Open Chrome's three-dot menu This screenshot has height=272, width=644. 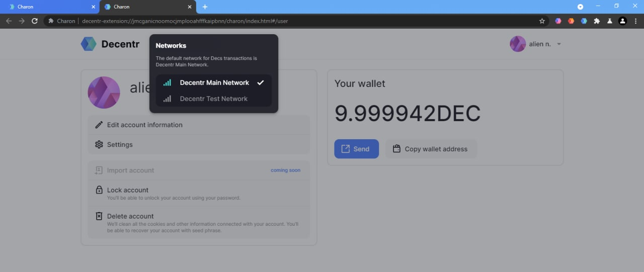636,21
